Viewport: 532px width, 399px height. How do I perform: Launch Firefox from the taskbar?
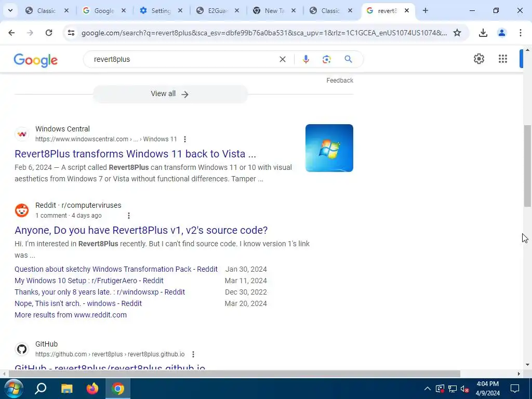(x=92, y=389)
